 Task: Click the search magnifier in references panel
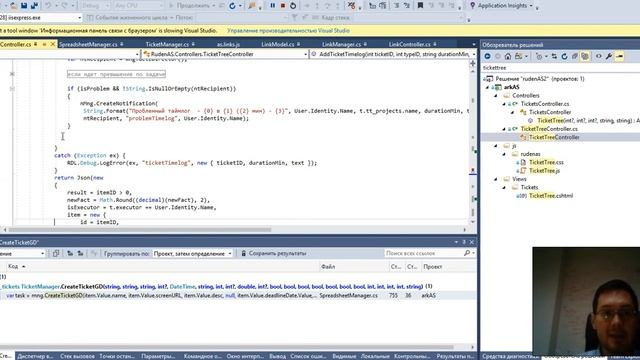(x=467, y=253)
